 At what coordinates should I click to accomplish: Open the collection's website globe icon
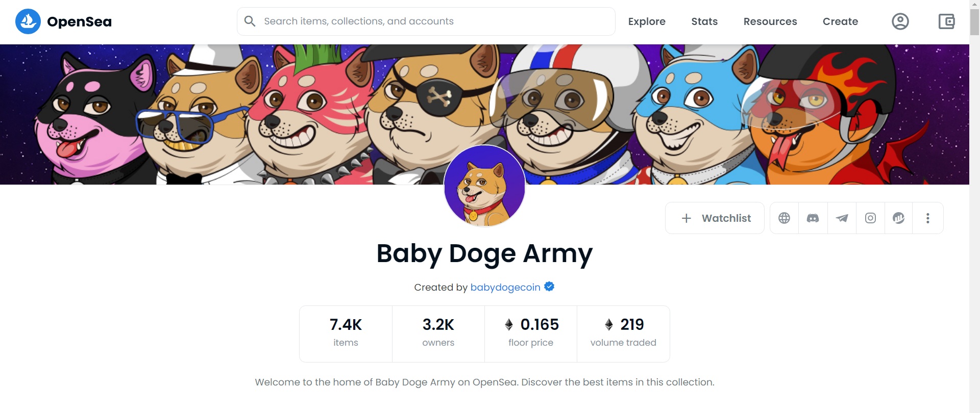point(784,218)
